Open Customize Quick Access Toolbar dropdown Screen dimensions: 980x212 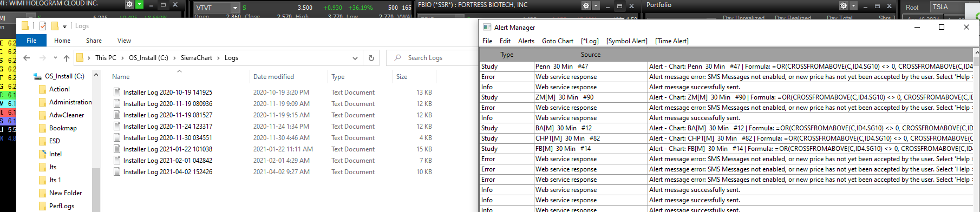click(x=64, y=26)
